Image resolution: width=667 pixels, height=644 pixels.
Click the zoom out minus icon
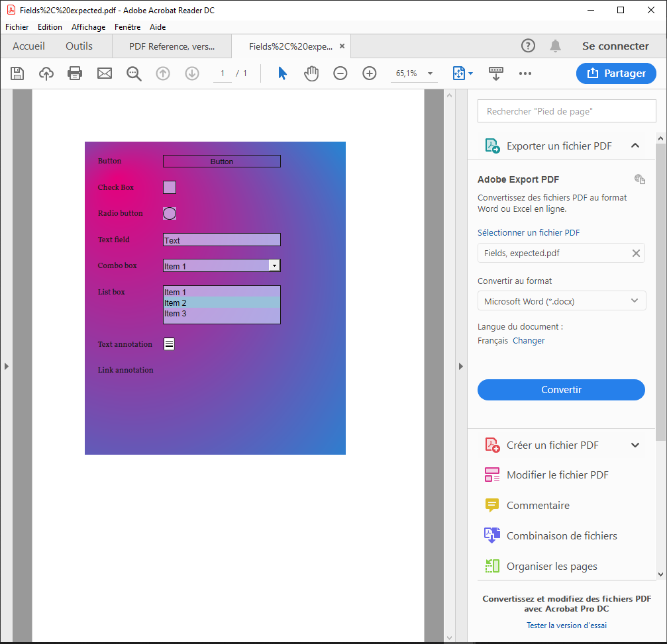pos(340,73)
